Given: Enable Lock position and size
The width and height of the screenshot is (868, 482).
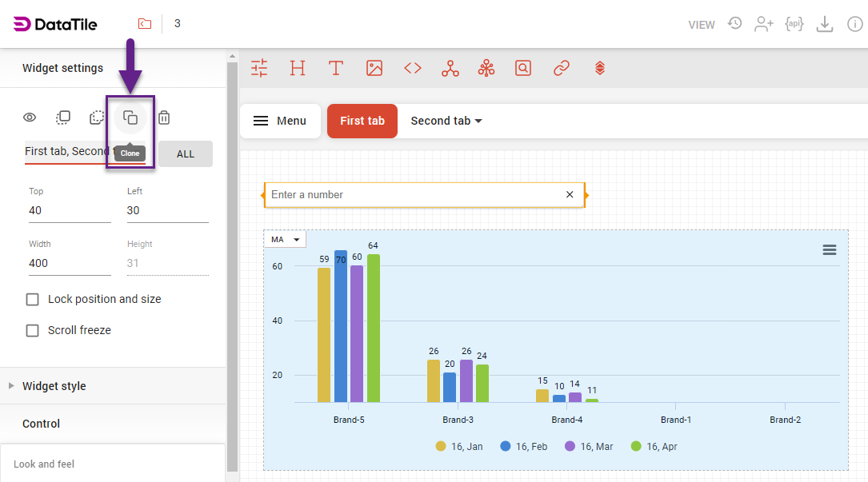Looking at the screenshot, I should 33,299.
